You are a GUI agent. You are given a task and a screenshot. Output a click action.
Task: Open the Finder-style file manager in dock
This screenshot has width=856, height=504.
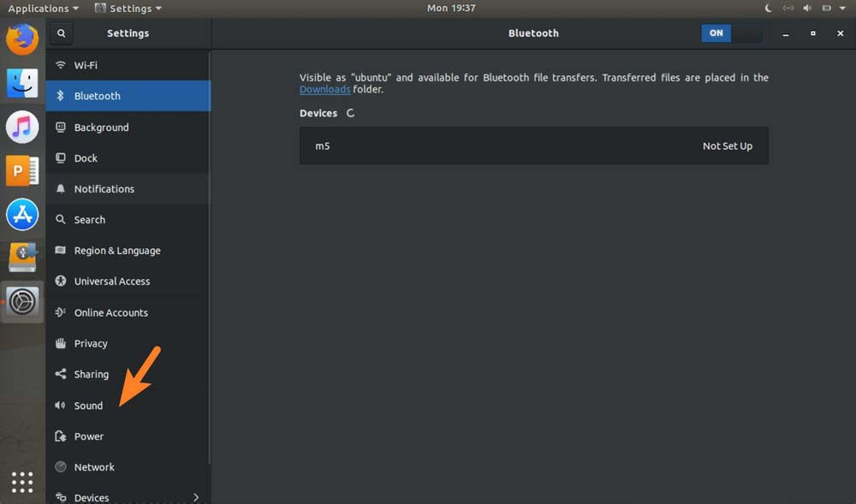click(22, 83)
